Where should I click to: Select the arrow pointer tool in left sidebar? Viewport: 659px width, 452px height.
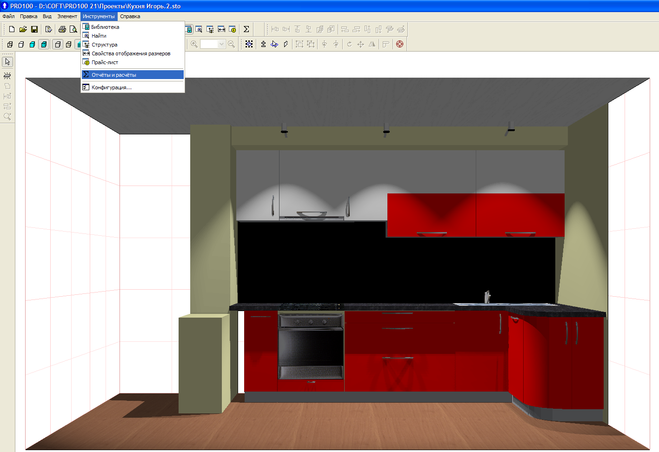click(x=7, y=62)
